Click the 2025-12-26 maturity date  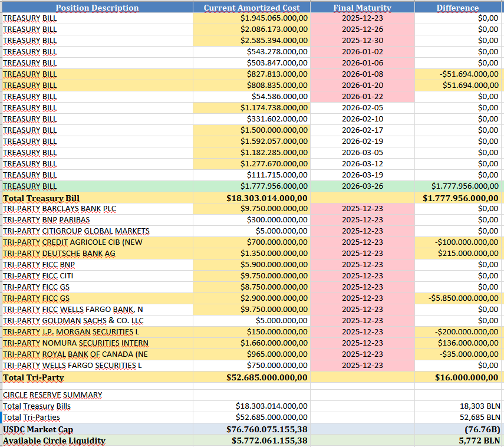pyautogui.click(x=363, y=29)
